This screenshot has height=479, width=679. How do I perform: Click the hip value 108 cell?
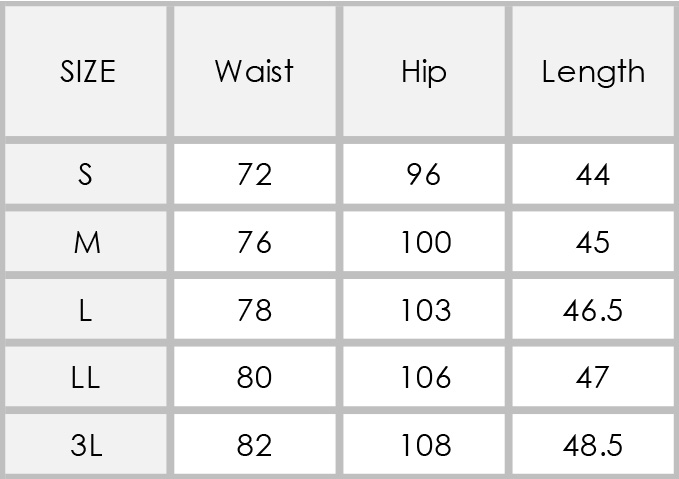coord(424,444)
